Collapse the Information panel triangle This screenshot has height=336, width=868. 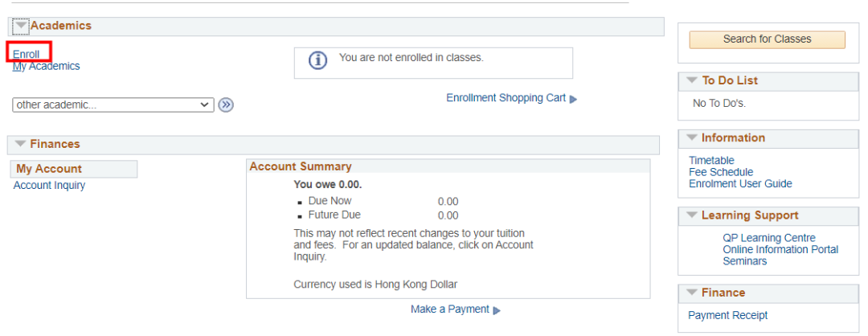[x=692, y=137]
